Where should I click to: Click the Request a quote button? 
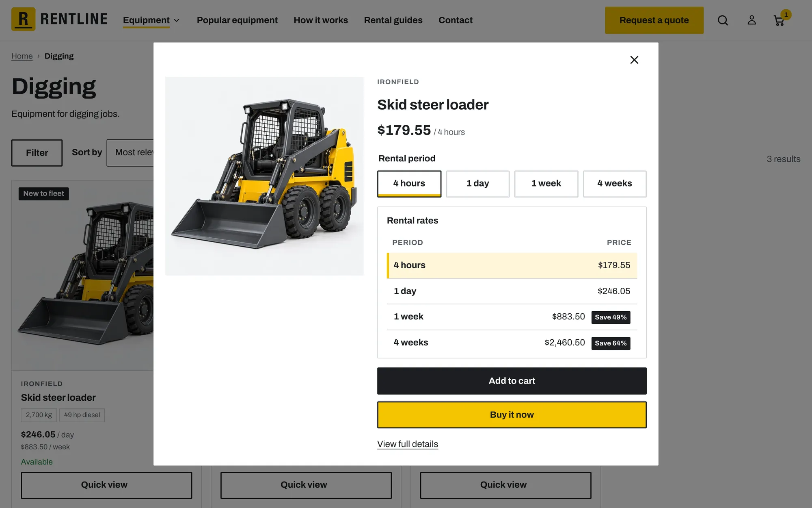point(654,20)
